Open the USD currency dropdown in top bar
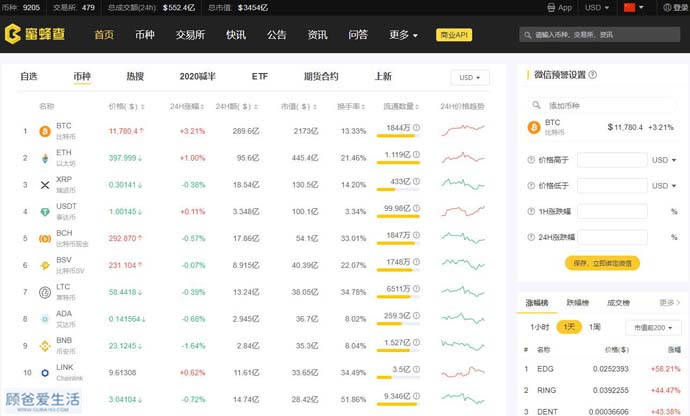The image size is (690, 416). tap(597, 7)
